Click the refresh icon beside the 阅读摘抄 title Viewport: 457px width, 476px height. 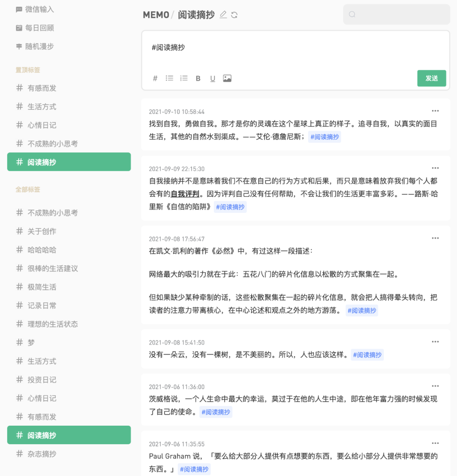[234, 15]
